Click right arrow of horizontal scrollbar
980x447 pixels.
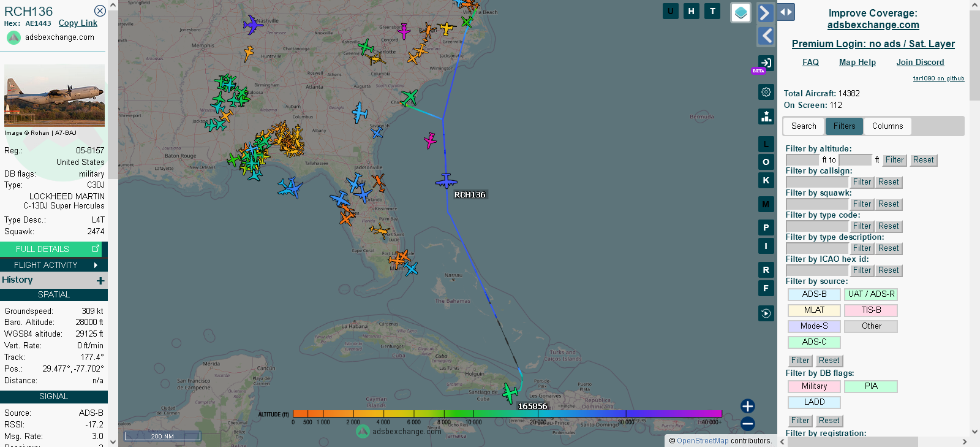click(965, 441)
